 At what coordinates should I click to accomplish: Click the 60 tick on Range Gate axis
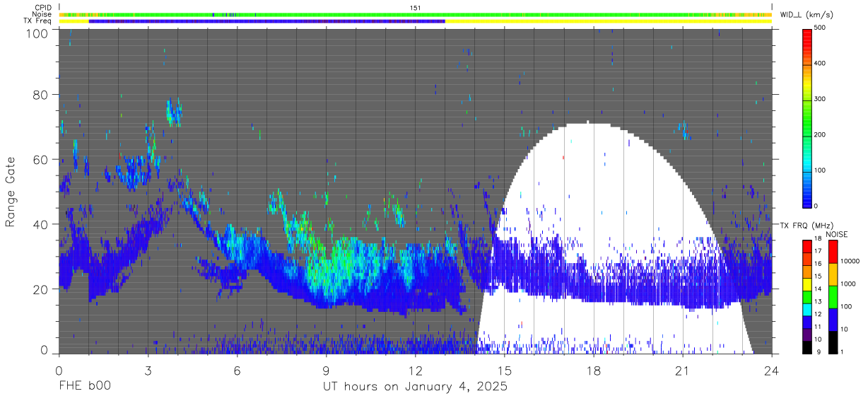click(x=42, y=160)
